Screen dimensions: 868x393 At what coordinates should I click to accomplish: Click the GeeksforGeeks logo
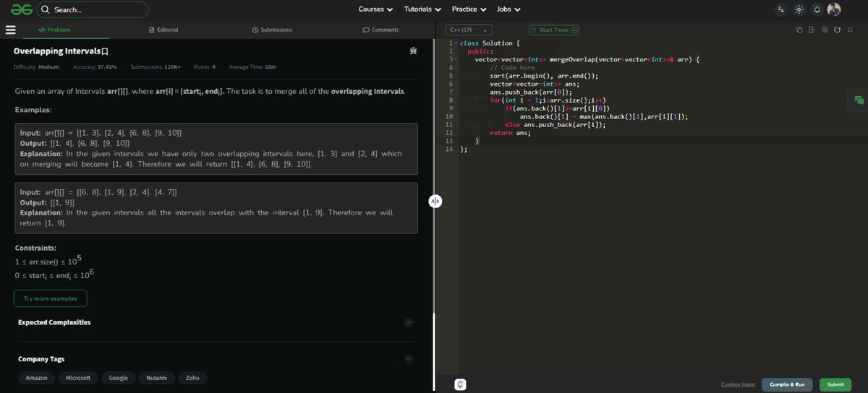pyautogui.click(x=22, y=10)
